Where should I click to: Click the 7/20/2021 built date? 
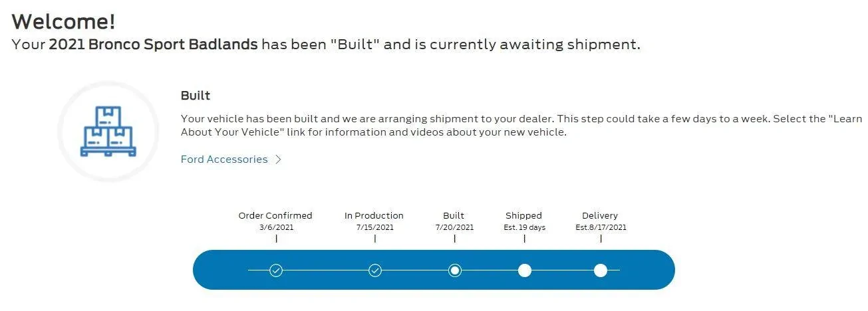[455, 227]
